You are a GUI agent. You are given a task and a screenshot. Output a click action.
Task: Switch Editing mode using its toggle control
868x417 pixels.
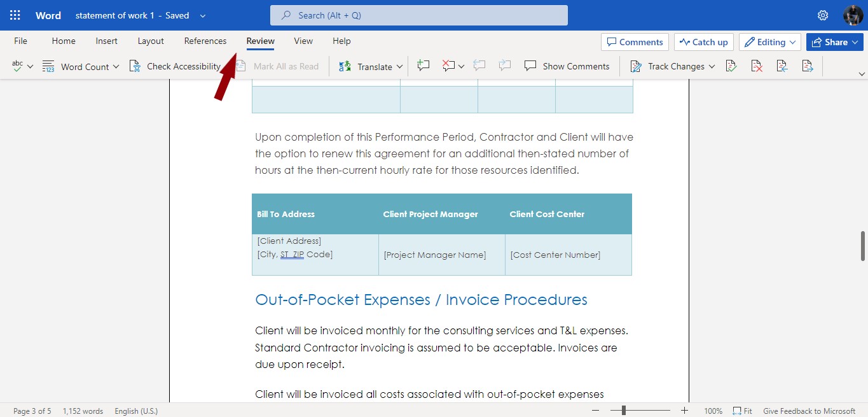769,41
